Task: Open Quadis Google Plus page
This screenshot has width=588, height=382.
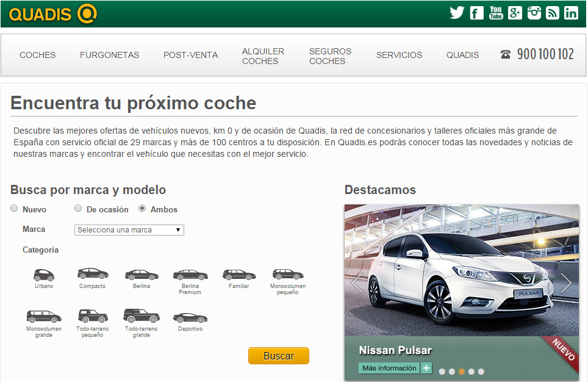Action: (x=515, y=13)
